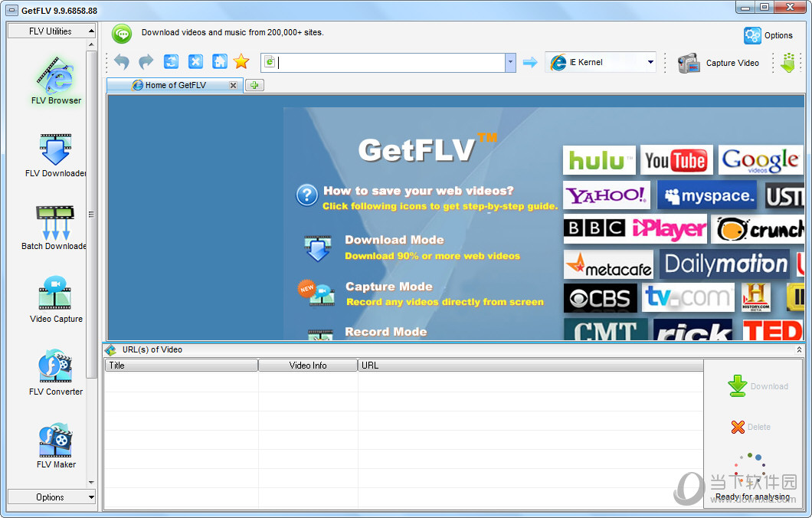Click the URL column header
The height and width of the screenshot is (518, 812).
[x=530, y=366]
